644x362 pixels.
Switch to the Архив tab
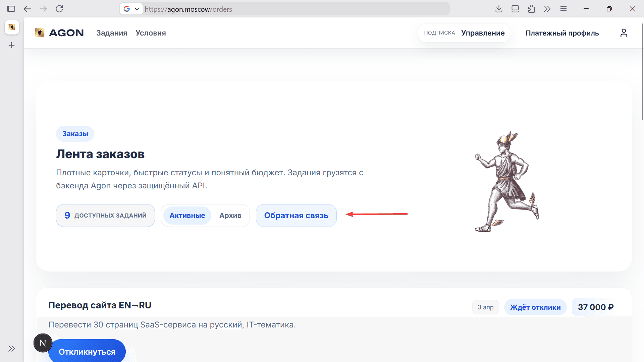pyautogui.click(x=230, y=216)
